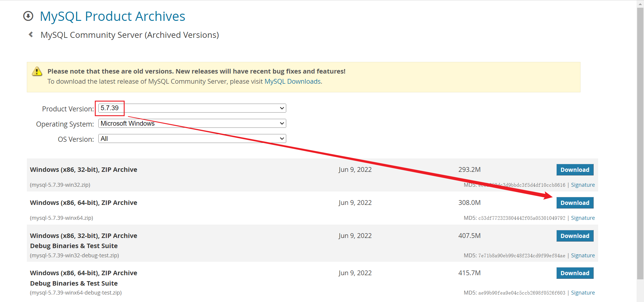The height and width of the screenshot is (302, 644).
Task: Click the MD5 value c53df772323804442f05a05301049792
Action: pos(522,218)
